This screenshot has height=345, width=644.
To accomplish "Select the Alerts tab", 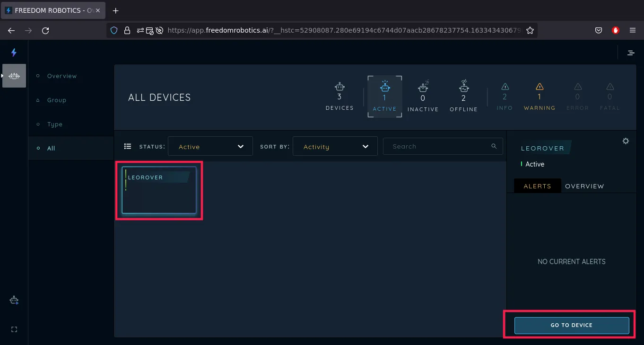I will 537,186.
